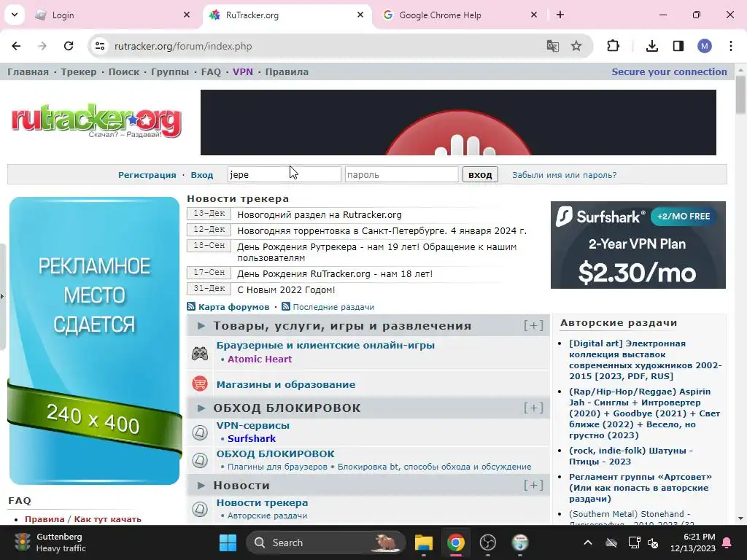Open Главная in top menu

[x=28, y=72]
